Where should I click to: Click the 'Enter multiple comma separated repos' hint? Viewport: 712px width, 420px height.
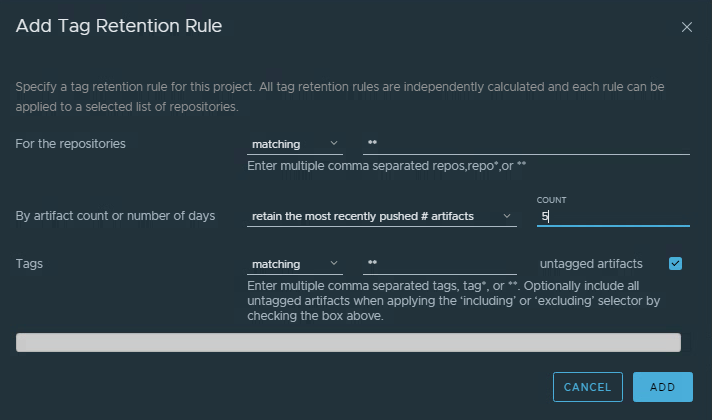(x=386, y=166)
